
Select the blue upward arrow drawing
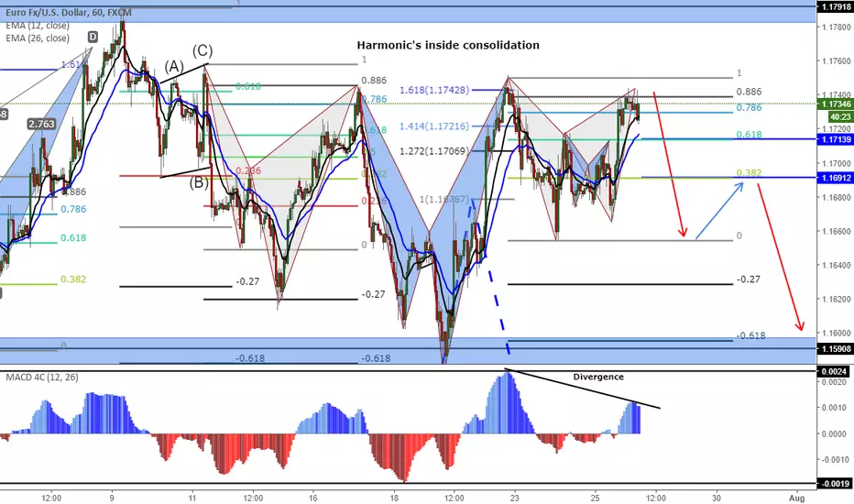[x=719, y=211]
